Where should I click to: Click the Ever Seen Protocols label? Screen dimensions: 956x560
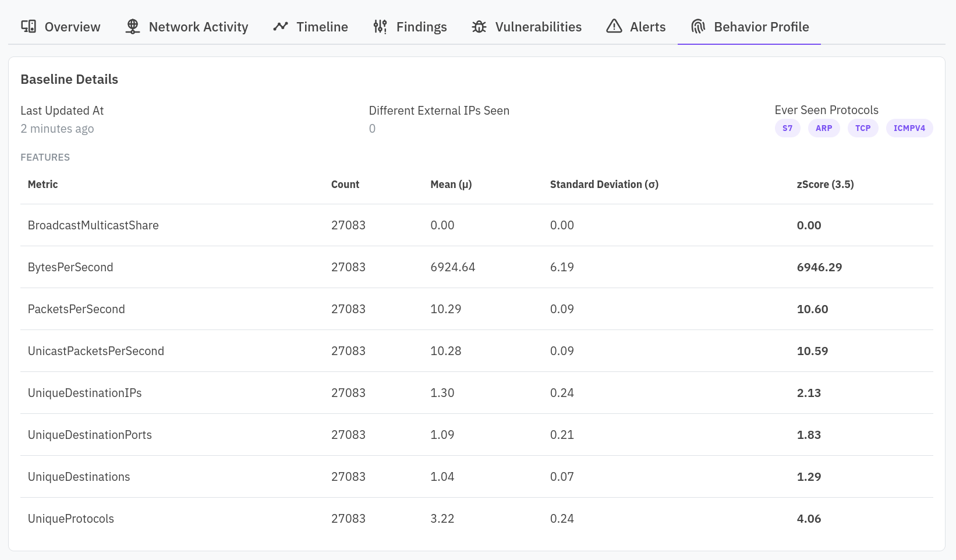[827, 110]
